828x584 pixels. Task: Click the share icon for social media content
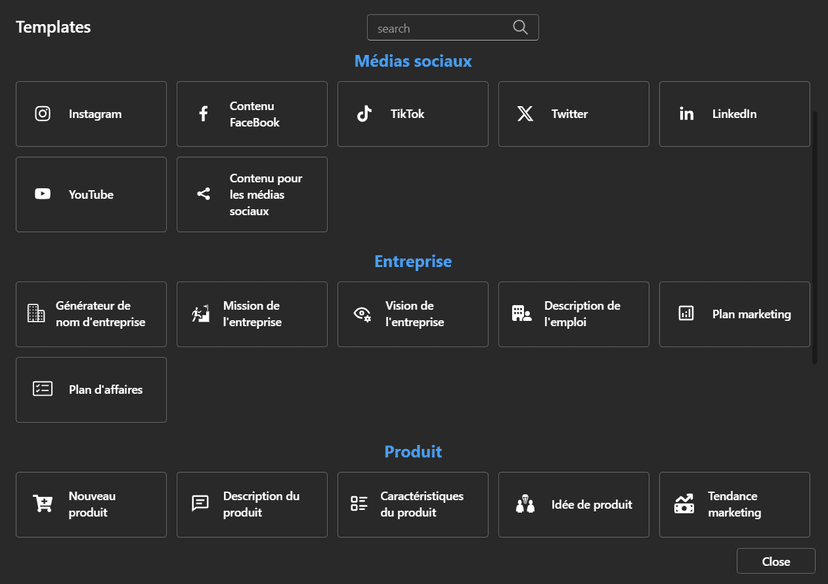tap(203, 194)
